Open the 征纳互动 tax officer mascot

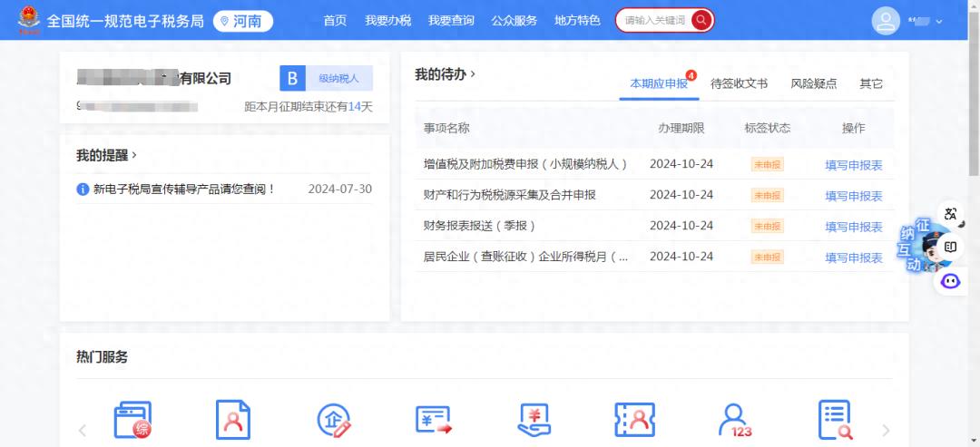click(925, 245)
